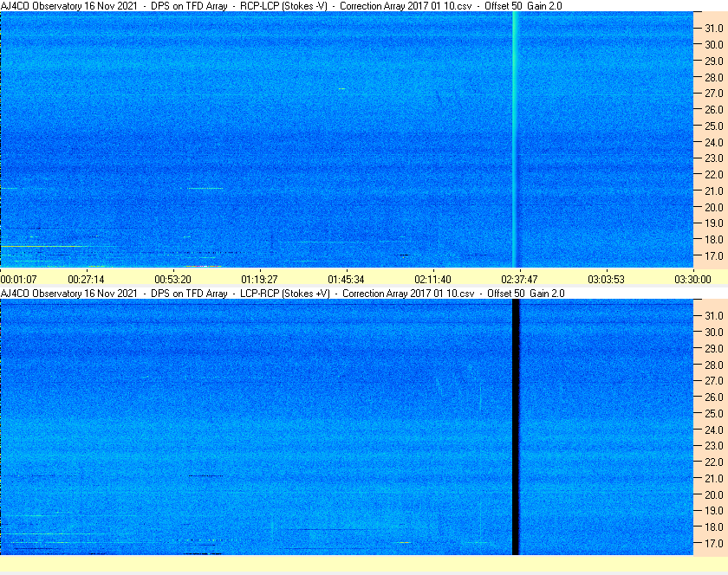Screen dimensions: 728x575
Task: Click 'DPS on TFD Array' in the LCP-RCP title
Action: click(x=189, y=294)
